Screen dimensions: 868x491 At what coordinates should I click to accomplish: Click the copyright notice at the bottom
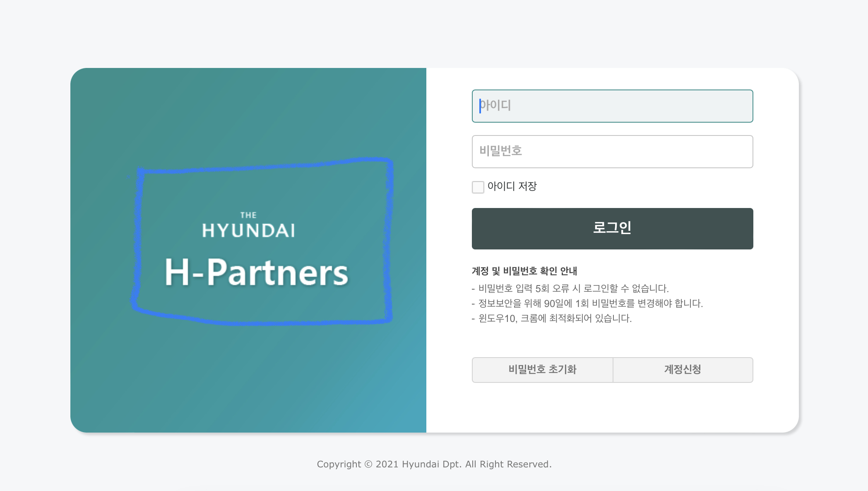pos(434,464)
